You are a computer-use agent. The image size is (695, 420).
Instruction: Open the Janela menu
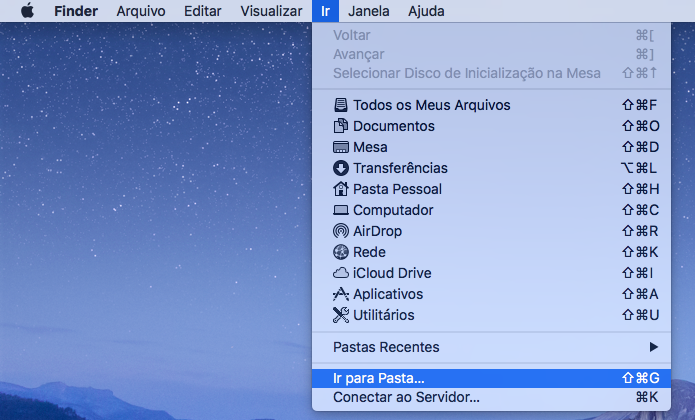[369, 11]
